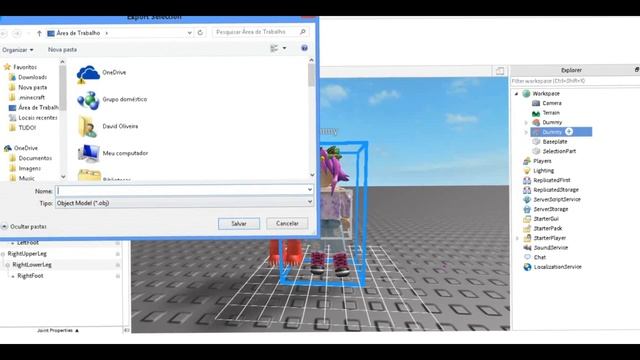640x360 pixels.
Task: Click the Nova pasta button
Action: [x=62, y=49]
